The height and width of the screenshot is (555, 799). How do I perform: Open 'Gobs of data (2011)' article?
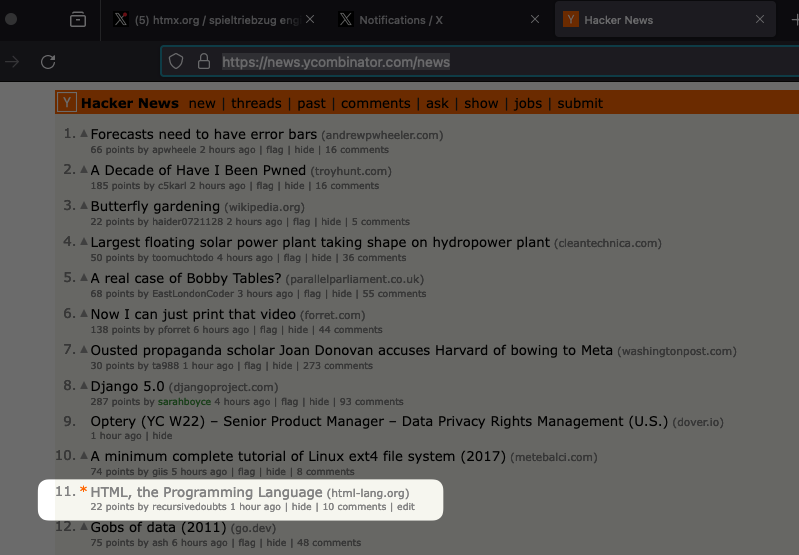[x=158, y=527]
